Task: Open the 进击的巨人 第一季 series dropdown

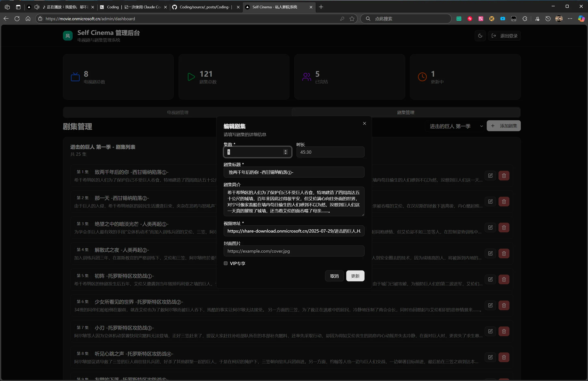Action: pyautogui.click(x=455, y=126)
